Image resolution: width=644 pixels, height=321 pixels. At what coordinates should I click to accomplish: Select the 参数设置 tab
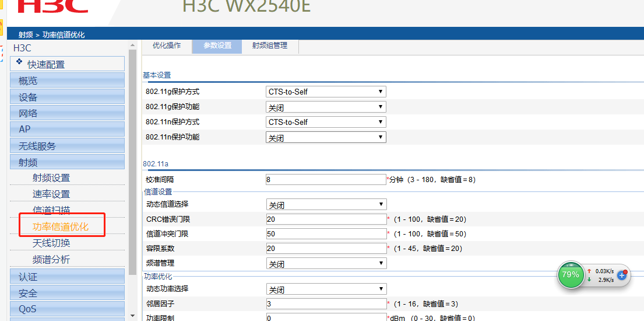click(217, 46)
